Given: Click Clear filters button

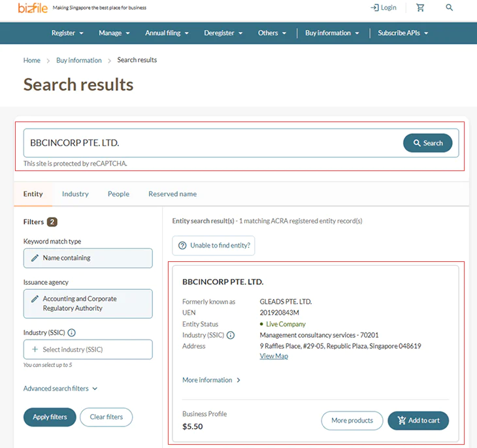Looking at the screenshot, I should pyautogui.click(x=106, y=417).
